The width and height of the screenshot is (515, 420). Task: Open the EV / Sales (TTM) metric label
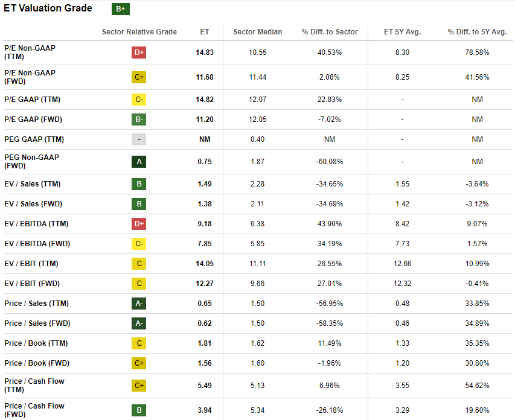33,184
